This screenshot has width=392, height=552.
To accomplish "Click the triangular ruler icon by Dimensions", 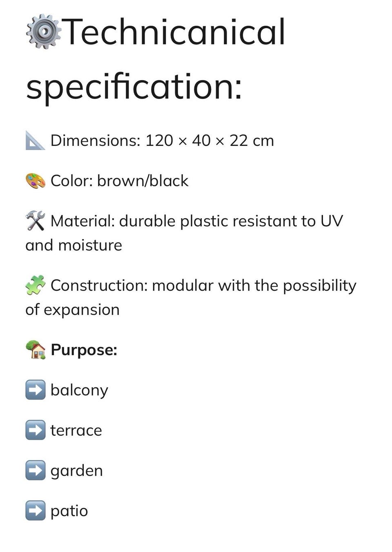I will pos(35,141).
